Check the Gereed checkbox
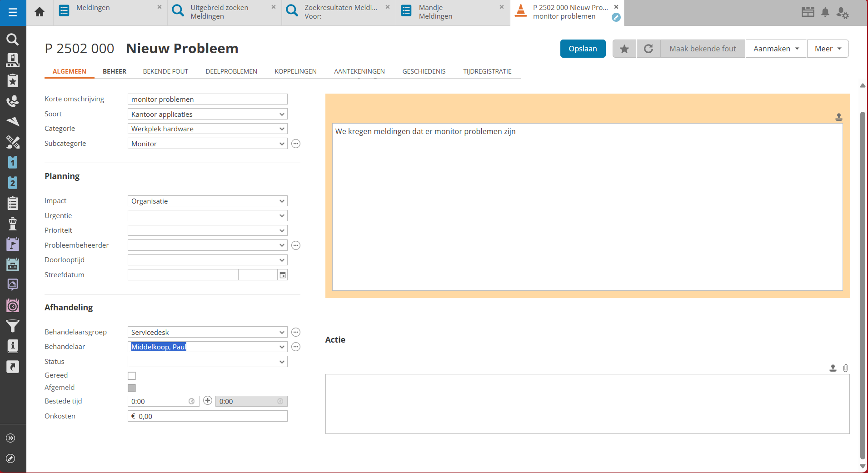The width and height of the screenshot is (868, 473). (132, 376)
